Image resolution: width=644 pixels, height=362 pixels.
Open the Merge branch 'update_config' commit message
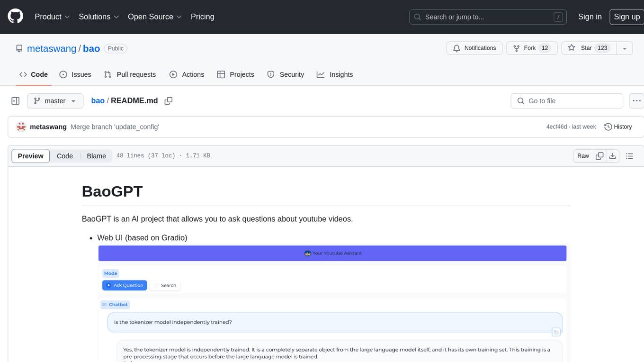tap(115, 127)
